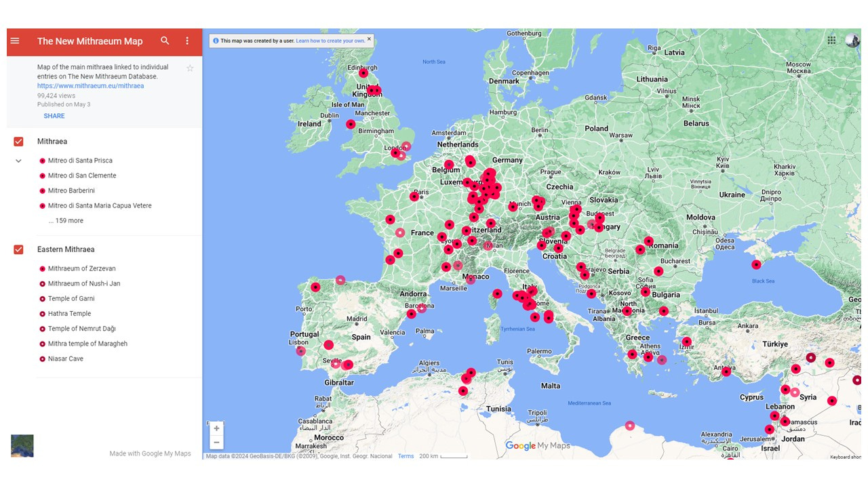Click the marker near Lisbon

coord(301,351)
